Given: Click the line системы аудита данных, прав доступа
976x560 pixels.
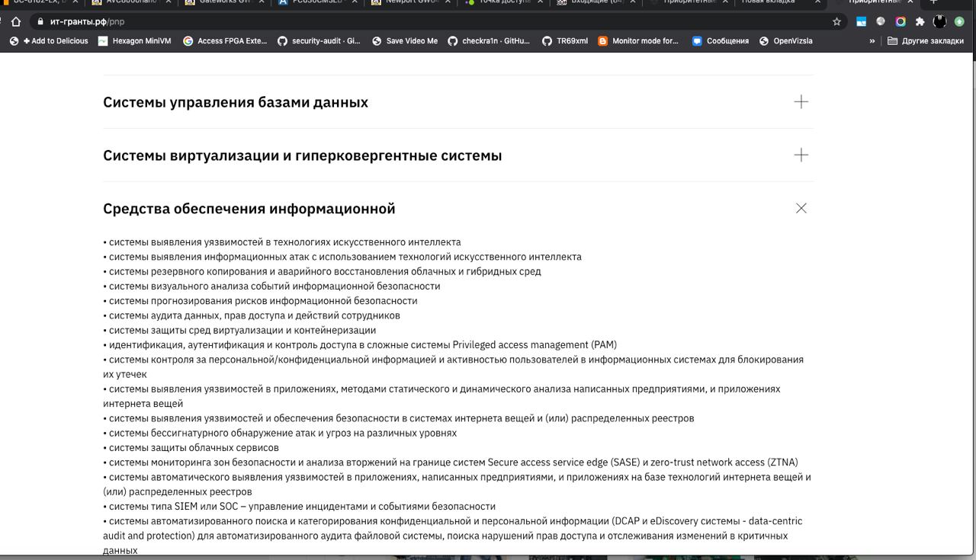Looking at the screenshot, I should coord(252,315).
